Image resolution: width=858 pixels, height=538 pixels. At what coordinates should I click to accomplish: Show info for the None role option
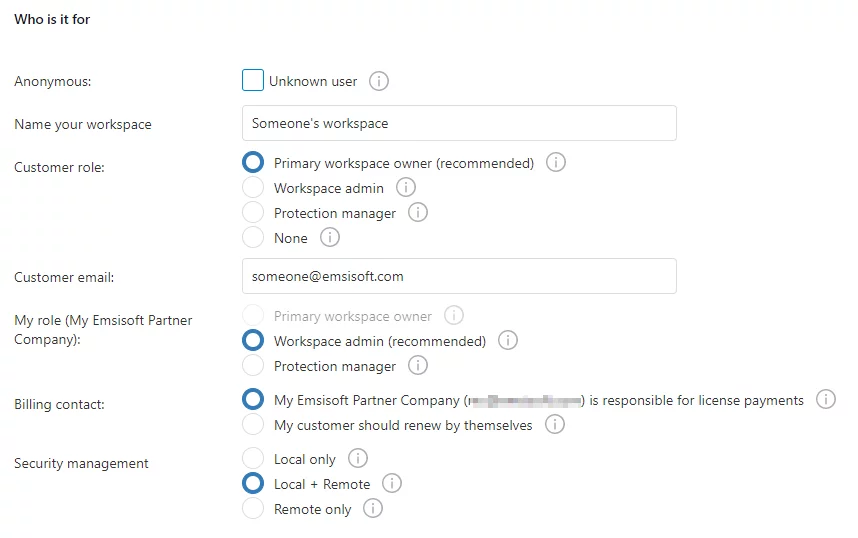pyautogui.click(x=330, y=237)
